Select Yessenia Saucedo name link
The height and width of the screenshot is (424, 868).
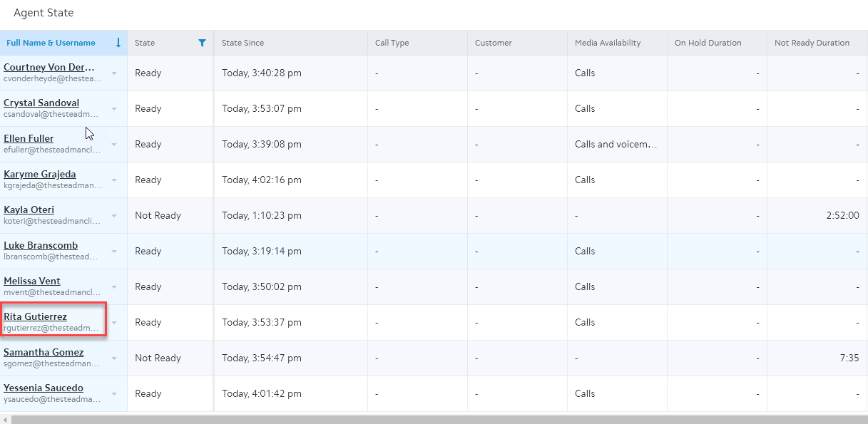[x=44, y=388]
